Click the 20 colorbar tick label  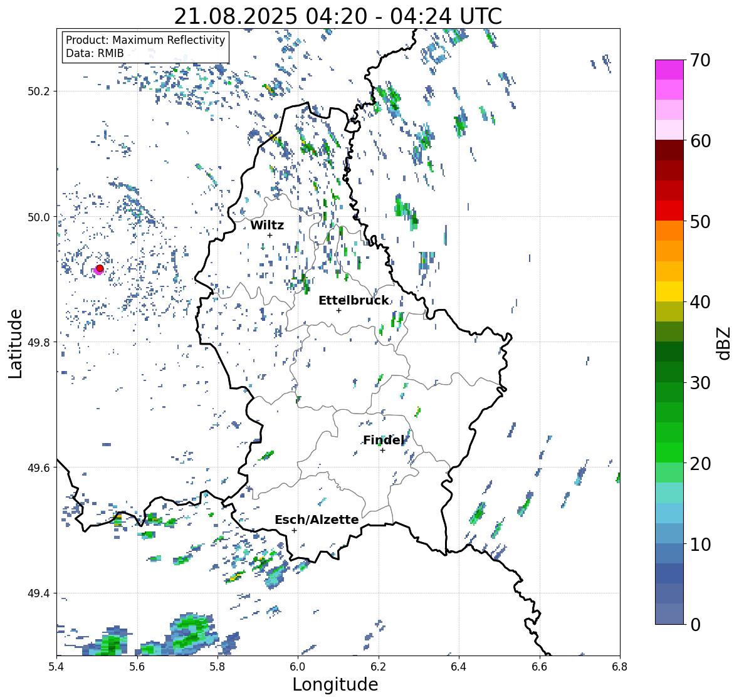pos(700,464)
